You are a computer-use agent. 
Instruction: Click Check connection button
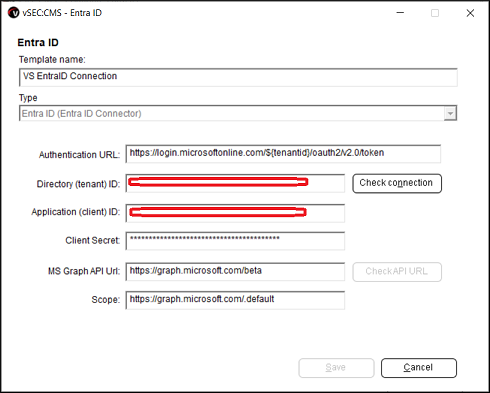coord(397,183)
